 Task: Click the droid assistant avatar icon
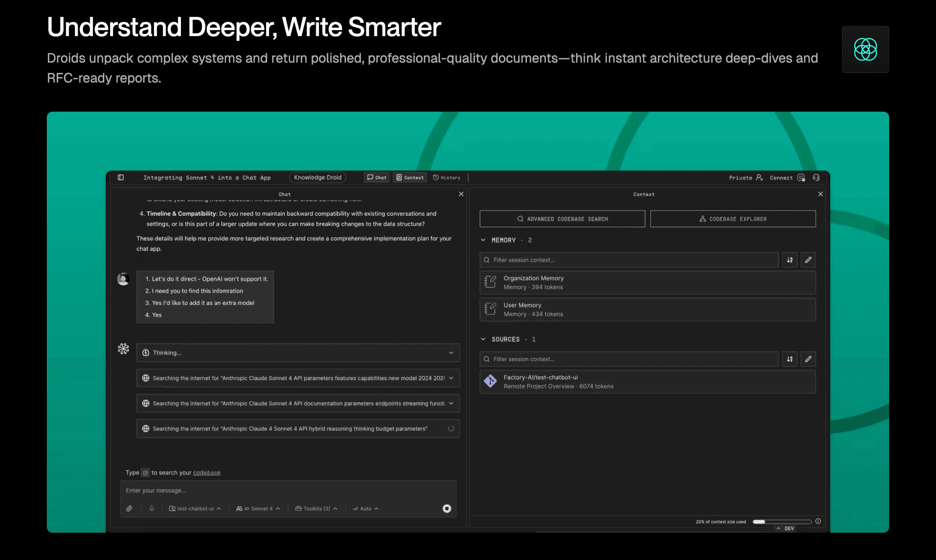click(123, 349)
